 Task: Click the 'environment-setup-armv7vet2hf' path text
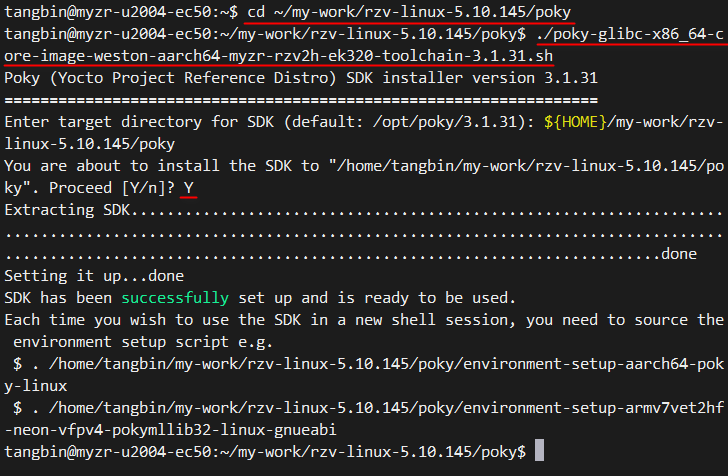[x=593, y=408]
